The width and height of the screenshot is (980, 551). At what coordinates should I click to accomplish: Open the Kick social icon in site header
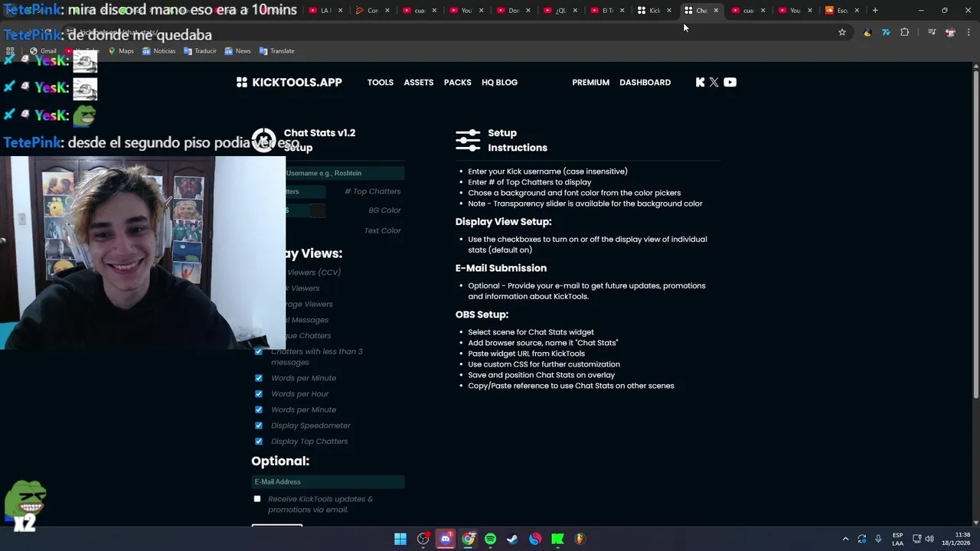coord(700,82)
